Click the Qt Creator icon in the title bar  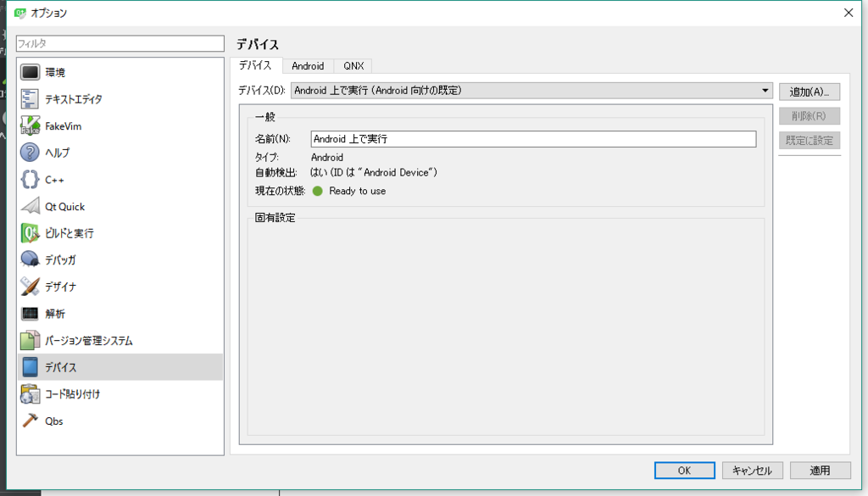20,13
